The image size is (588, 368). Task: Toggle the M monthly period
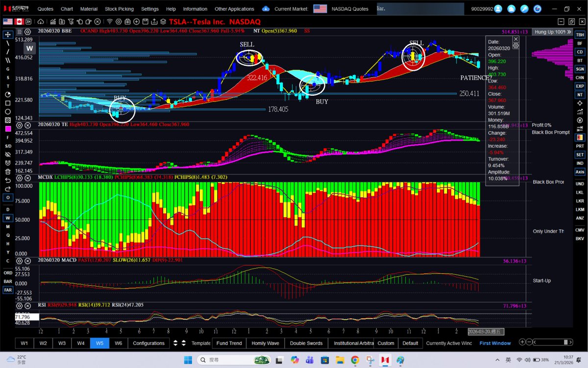click(8, 227)
